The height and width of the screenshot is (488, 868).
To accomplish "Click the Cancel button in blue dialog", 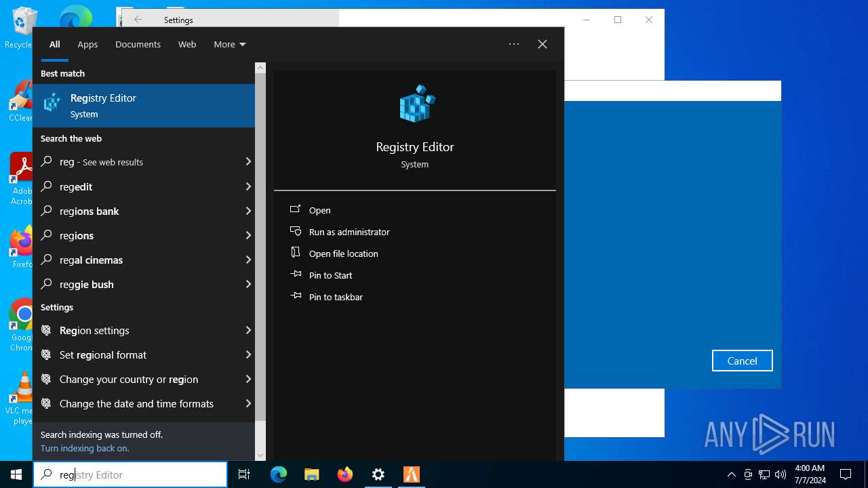I will coord(742,361).
